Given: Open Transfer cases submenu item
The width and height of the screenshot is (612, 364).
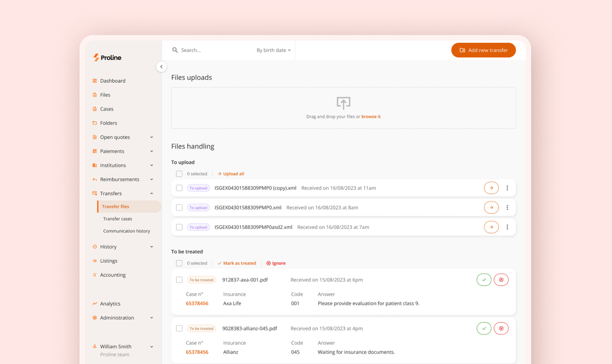Looking at the screenshot, I should click(117, 219).
